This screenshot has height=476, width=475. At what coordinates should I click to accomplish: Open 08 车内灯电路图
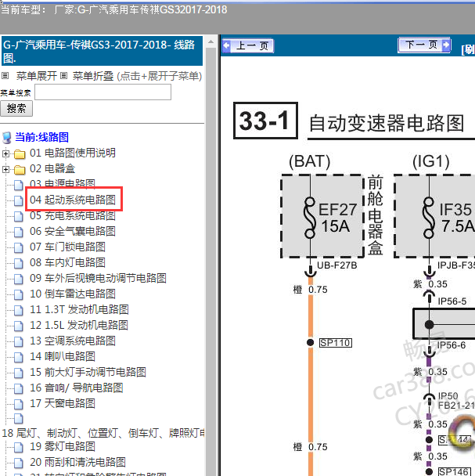pyautogui.click(x=67, y=262)
